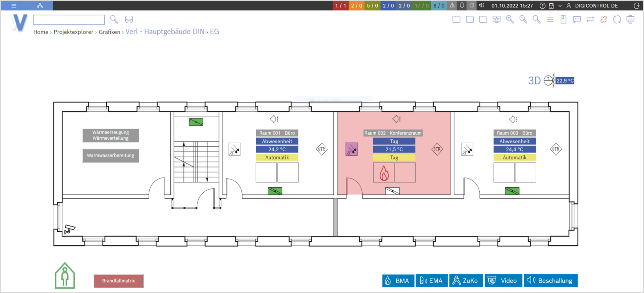Expand the chevron next to save icon

tap(560, 6)
